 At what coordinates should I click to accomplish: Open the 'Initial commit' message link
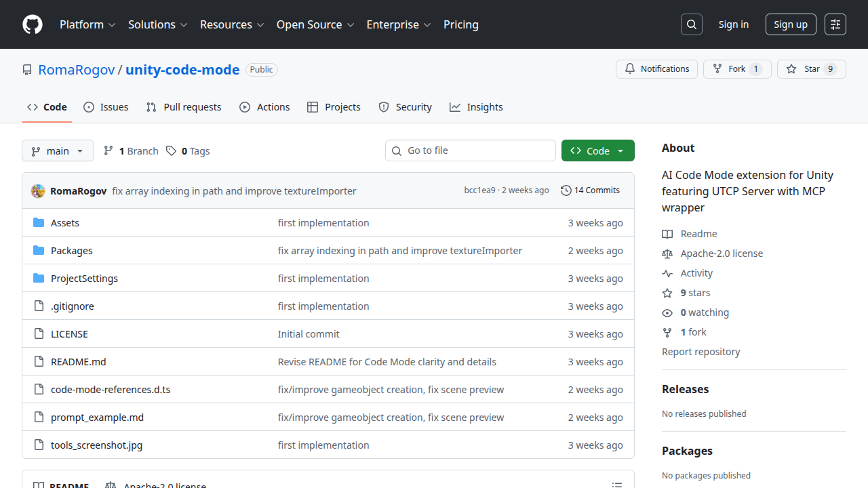point(309,334)
